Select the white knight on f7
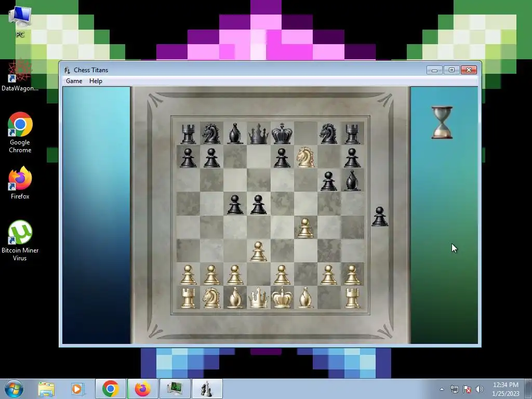 click(x=305, y=157)
